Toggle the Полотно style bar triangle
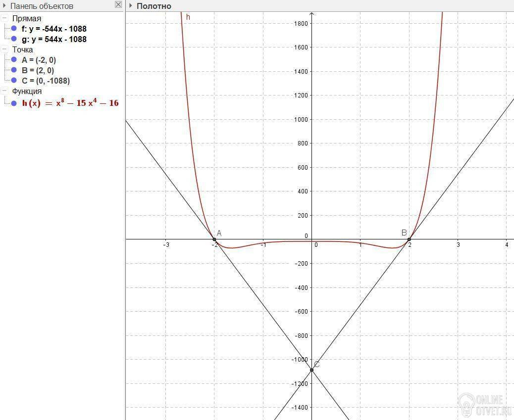This screenshot has height=420, width=514. pos(130,6)
